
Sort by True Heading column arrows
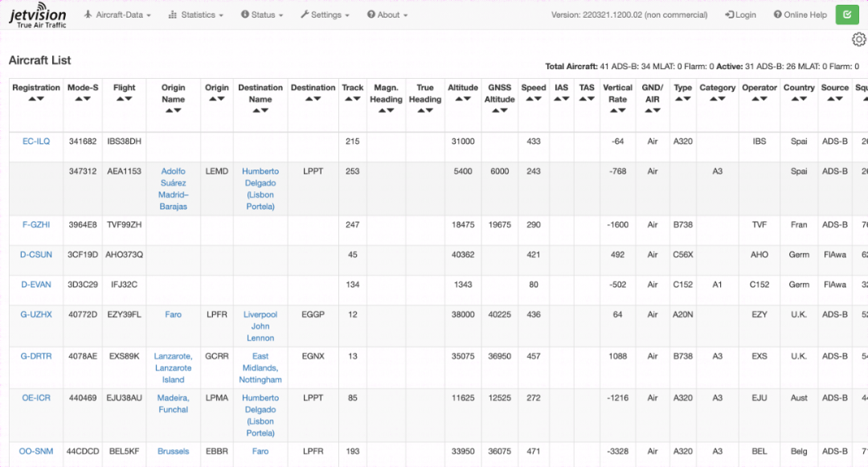pyautogui.click(x=425, y=111)
